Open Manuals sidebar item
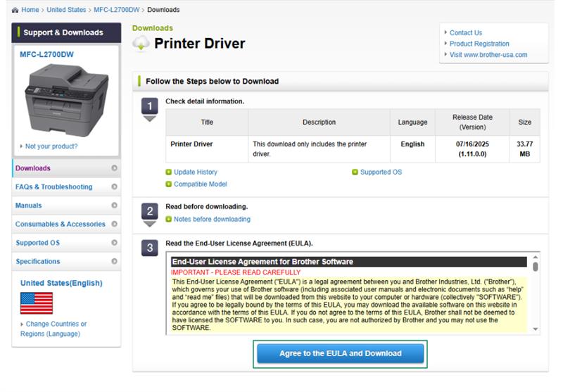563x392 pixels. coord(66,206)
